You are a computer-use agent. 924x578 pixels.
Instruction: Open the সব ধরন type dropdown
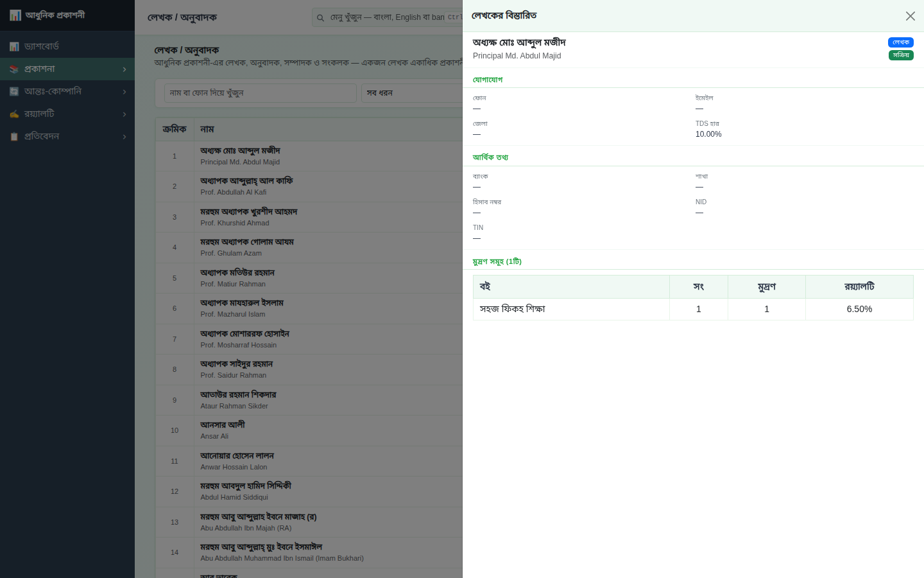click(411, 93)
